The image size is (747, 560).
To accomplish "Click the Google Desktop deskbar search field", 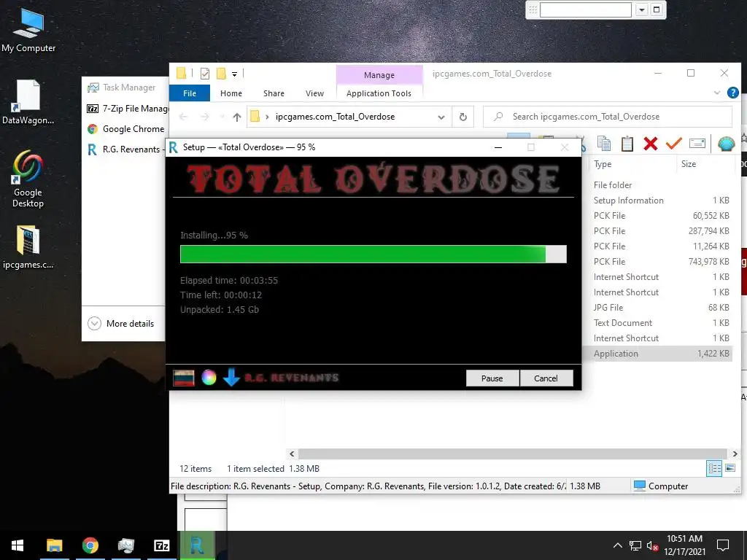I will click(x=586, y=9).
